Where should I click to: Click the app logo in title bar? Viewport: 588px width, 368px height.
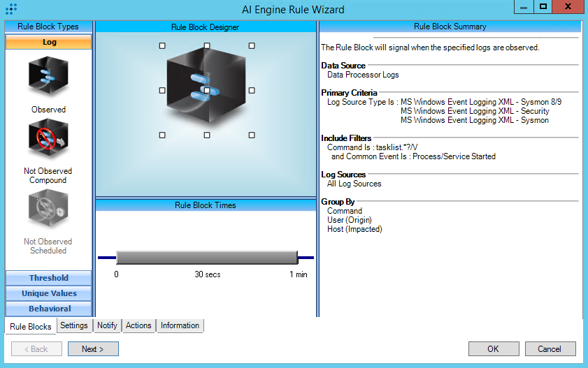pos(10,9)
